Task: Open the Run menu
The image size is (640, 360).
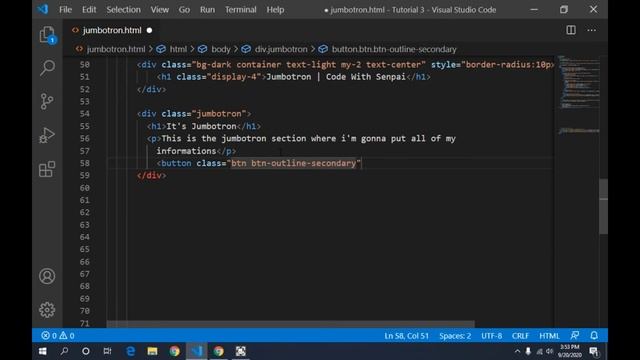Action: [x=207, y=9]
